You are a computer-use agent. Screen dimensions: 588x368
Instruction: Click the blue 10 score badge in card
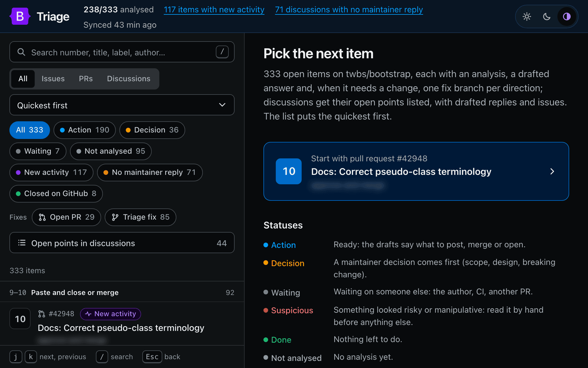click(x=289, y=171)
